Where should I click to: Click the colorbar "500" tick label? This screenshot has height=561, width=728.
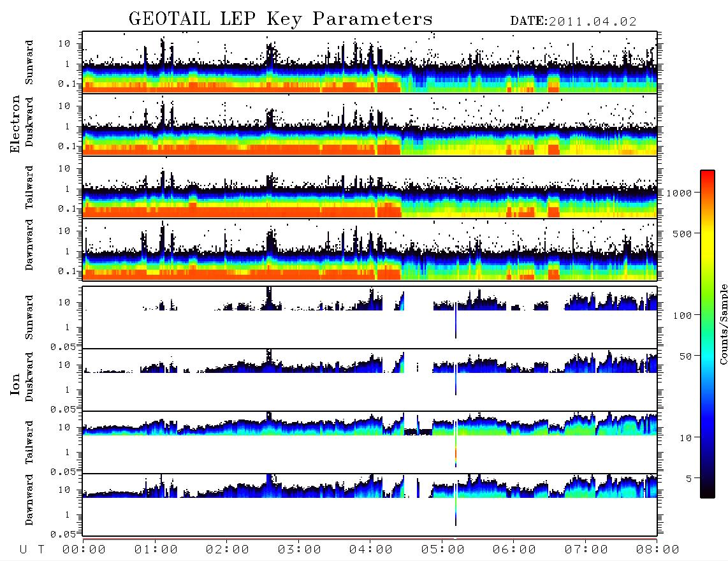pyautogui.click(x=682, y=233)
